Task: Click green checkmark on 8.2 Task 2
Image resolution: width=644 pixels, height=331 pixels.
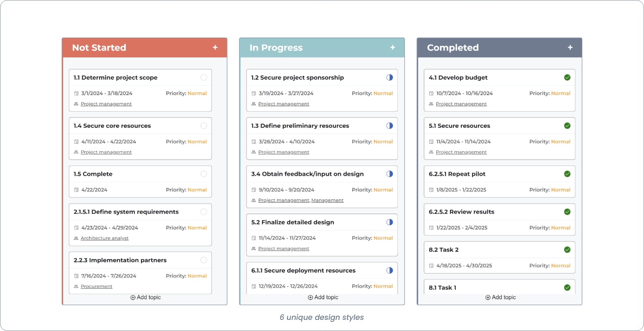Action: (567, 250)
